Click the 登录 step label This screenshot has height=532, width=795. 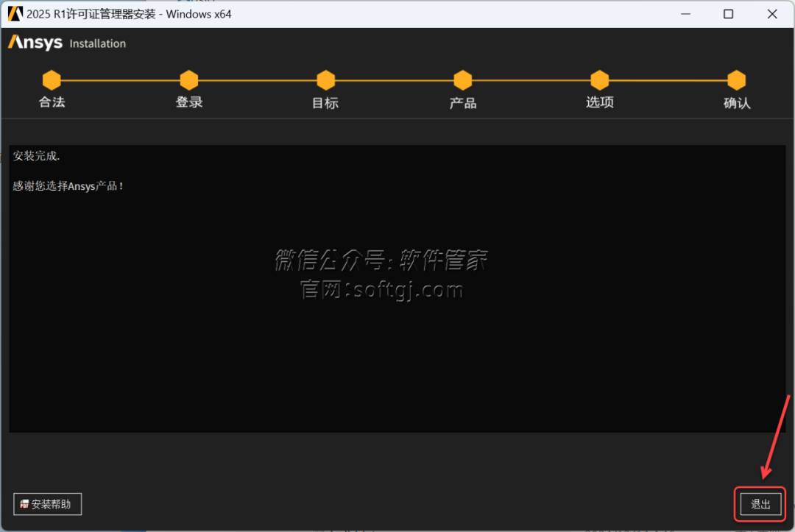click(189, 102)
